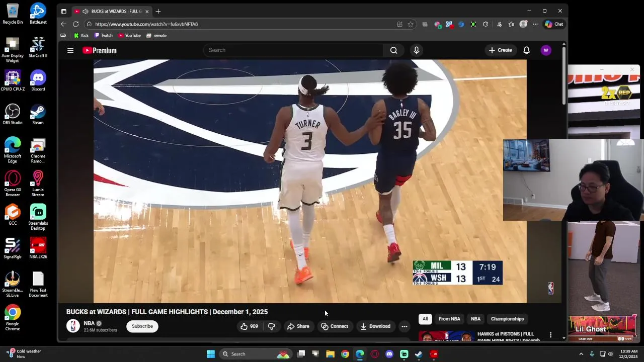Open Discord from the taskbar
644x362 pixels.
389,354
